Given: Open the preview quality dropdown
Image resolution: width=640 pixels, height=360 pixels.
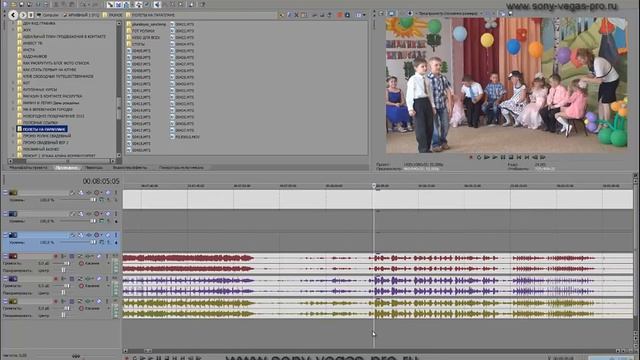Looking at the screenshot, I should (x=449, y=13).
